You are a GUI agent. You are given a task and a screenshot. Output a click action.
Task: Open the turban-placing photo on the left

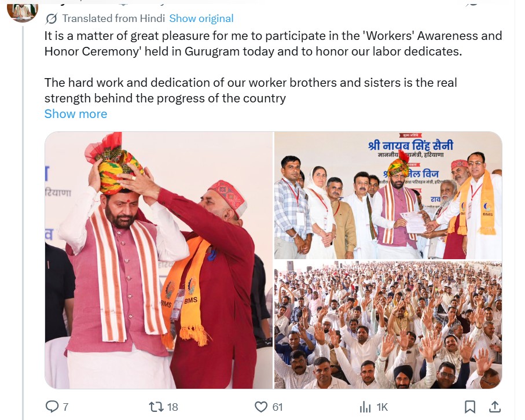159,260
